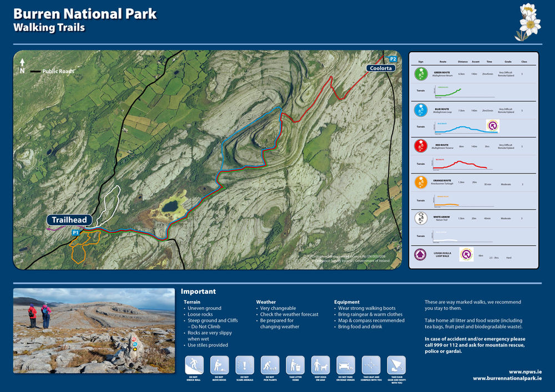Click the Keep Dogs On Lead icon
The width and height of the screenshot is (555, 392).
(x=321, y=366)
